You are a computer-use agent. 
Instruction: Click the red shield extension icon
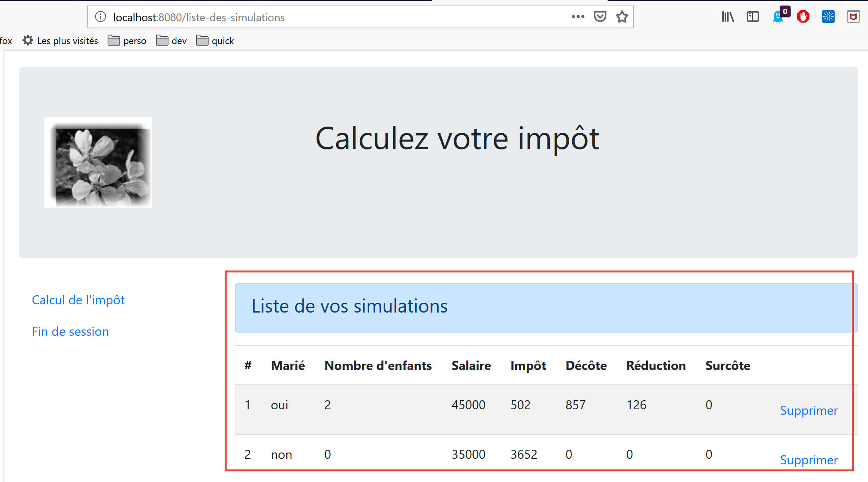pyautogui.click(x=853, y=17)
